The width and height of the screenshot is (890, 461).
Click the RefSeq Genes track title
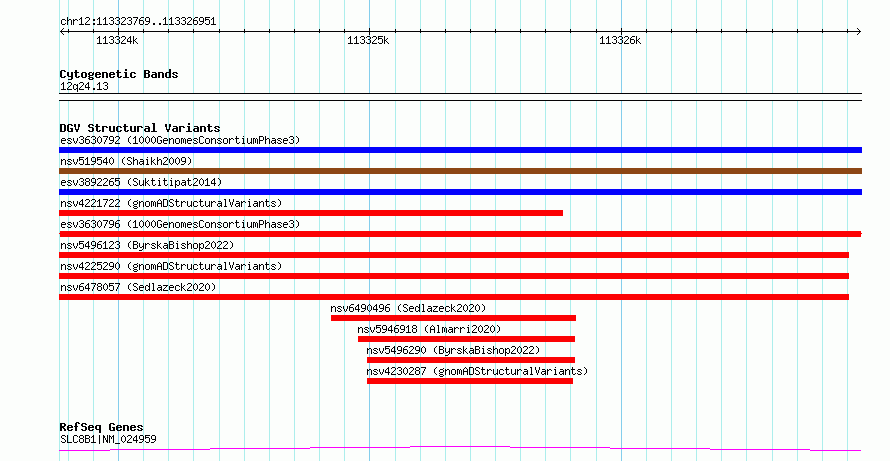(x=101, y=427)
